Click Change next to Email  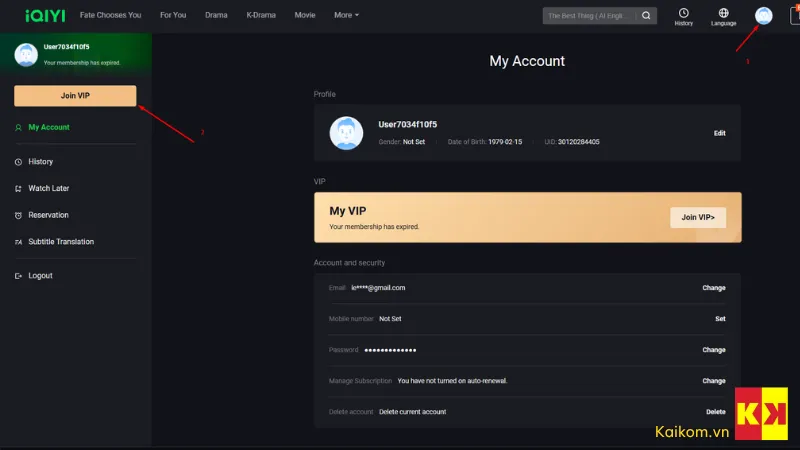coord(714,288)
